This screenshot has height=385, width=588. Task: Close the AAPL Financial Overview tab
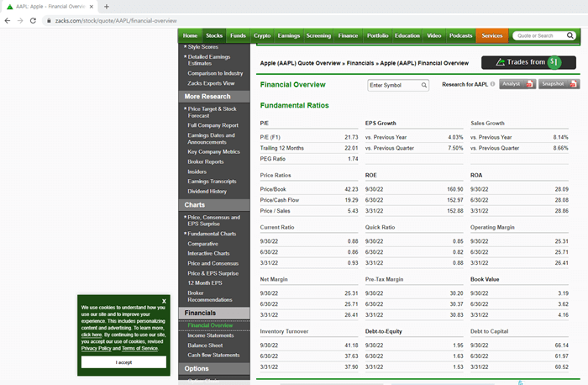click(91, 7)
